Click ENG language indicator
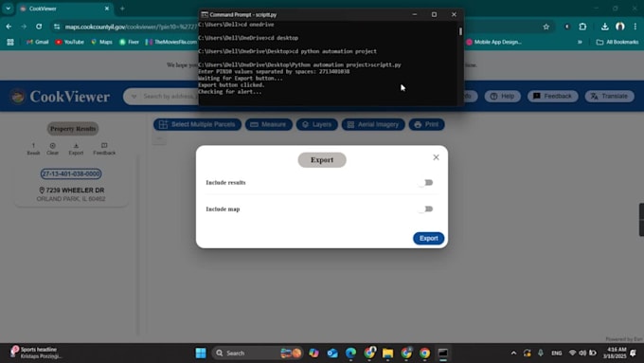 pyautogui.click(x=557, y=353)
